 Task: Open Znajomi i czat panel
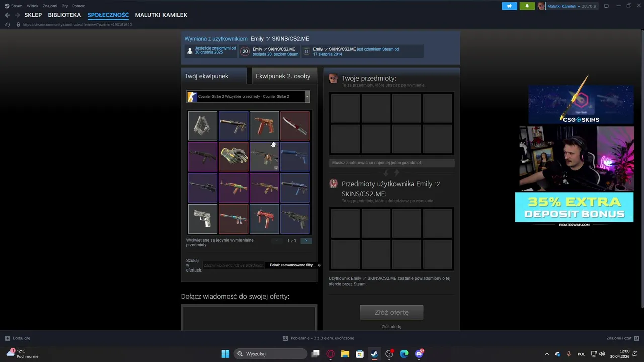coord(622,338)
